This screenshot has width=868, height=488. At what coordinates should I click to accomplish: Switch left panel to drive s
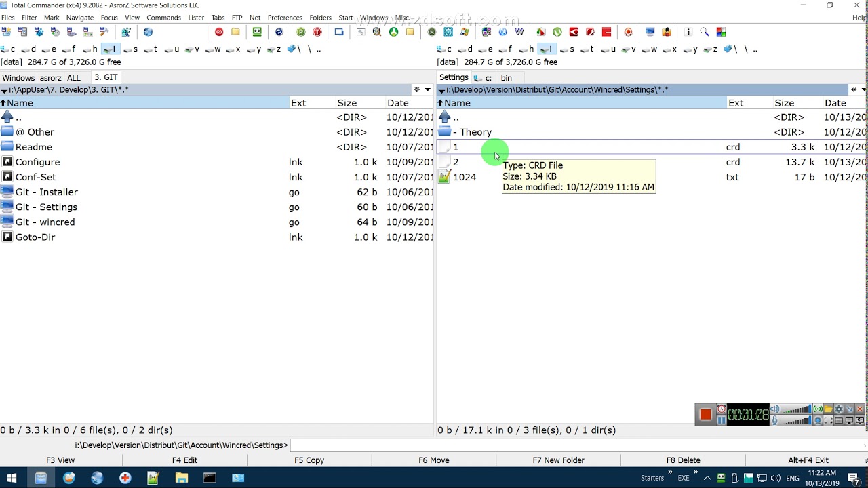pyautogui.click(x=130, y=49)
